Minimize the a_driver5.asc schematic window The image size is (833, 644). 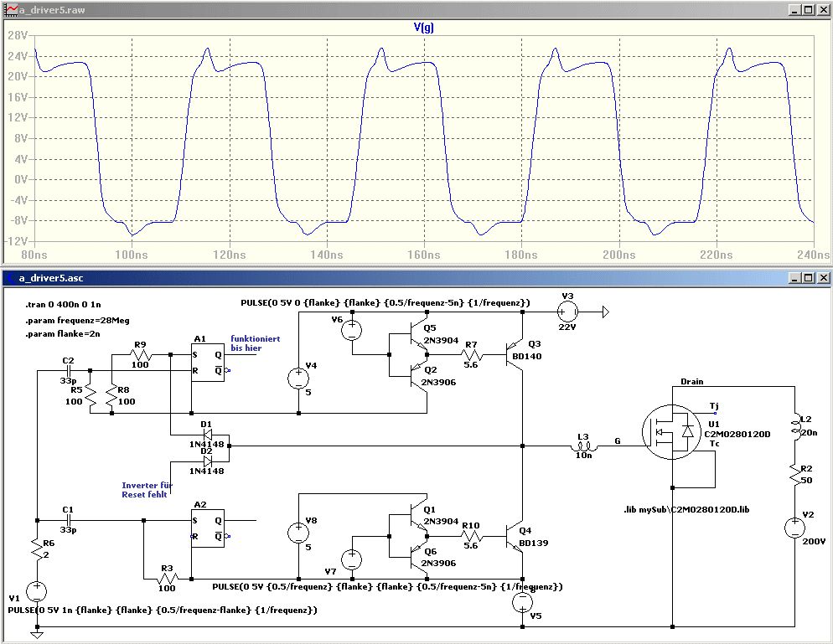pyautogui.click(x=793, y=277)
